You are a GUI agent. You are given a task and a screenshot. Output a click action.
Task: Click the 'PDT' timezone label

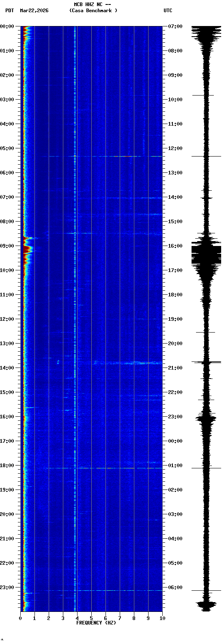9,11
